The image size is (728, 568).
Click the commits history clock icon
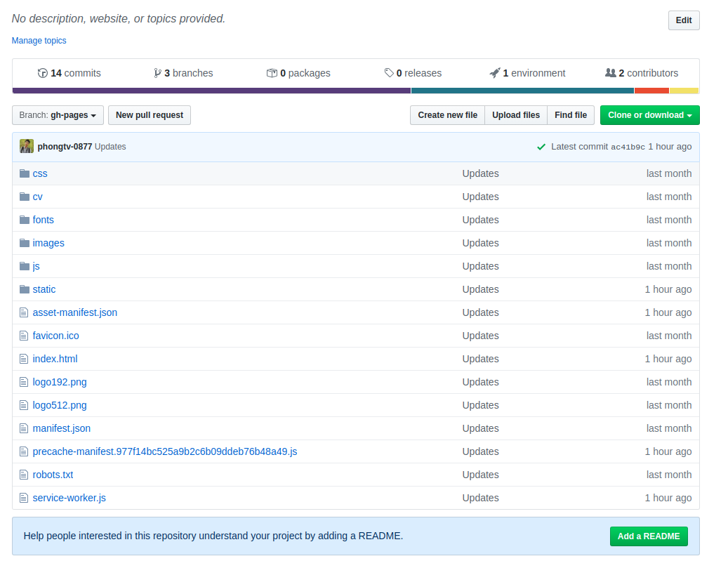click(x=43, y=73)
